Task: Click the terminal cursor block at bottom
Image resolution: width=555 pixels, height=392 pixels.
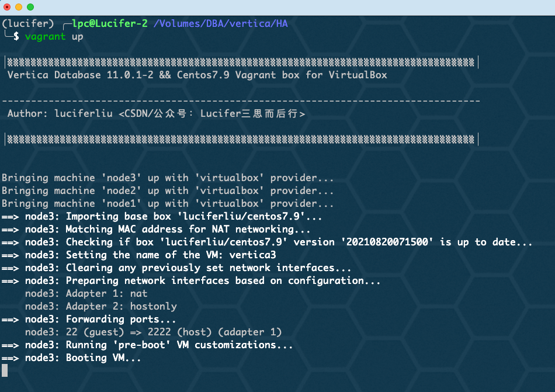Action: [x=5, y=371]
